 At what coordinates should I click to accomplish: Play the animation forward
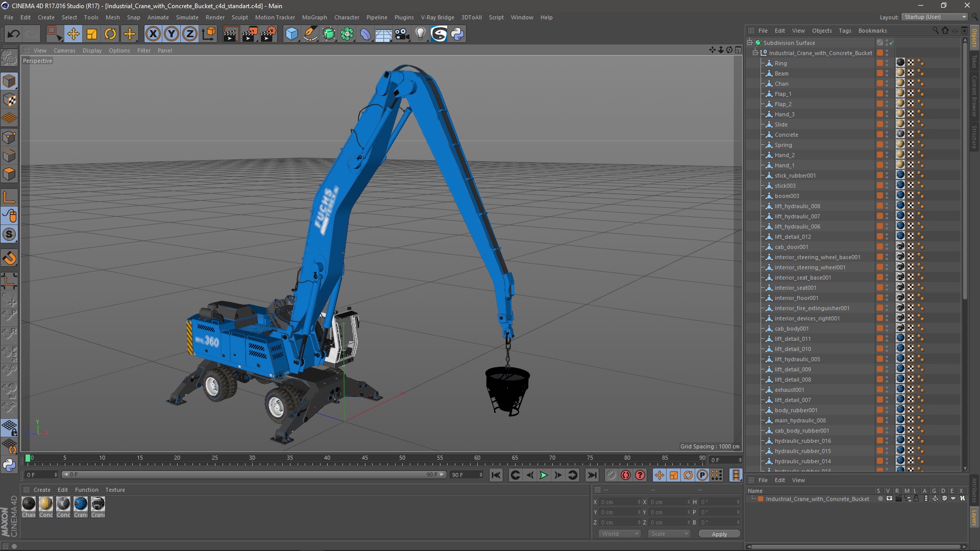544,475
